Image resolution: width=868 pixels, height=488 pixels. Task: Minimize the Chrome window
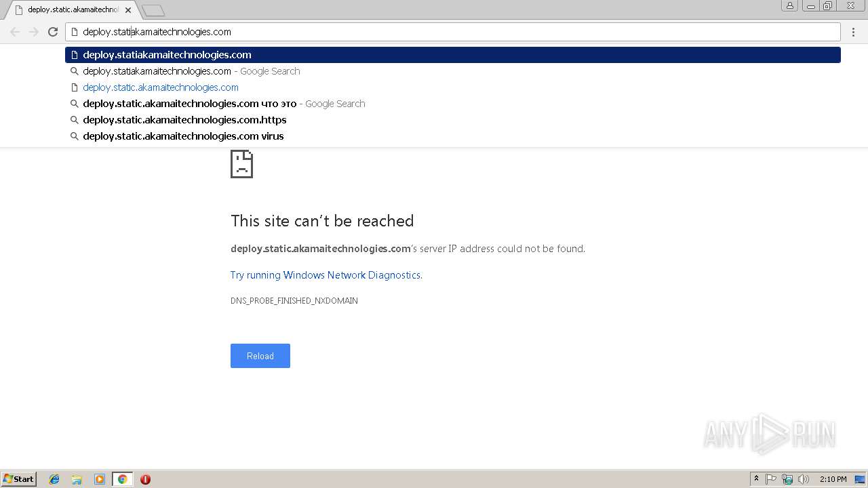810,5
